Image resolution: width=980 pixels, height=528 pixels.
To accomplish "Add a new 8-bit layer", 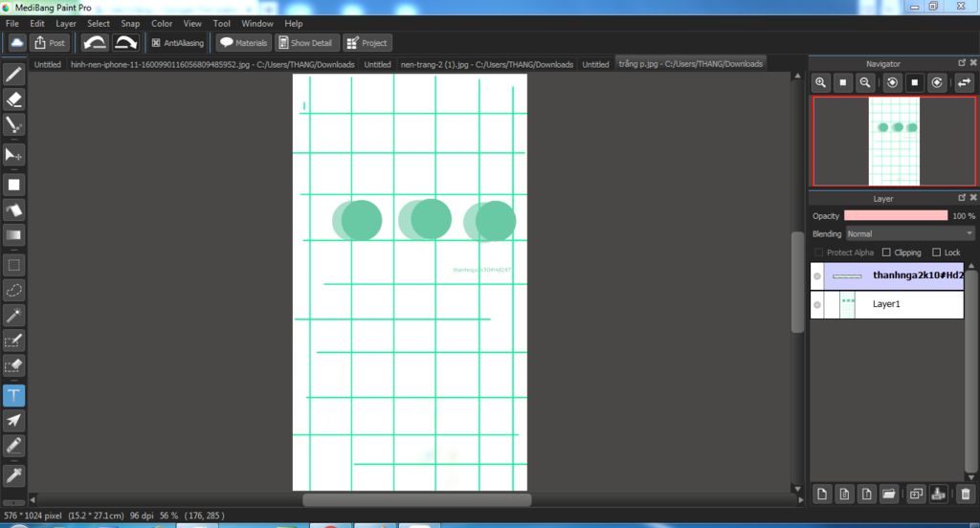I will (844, 494).
